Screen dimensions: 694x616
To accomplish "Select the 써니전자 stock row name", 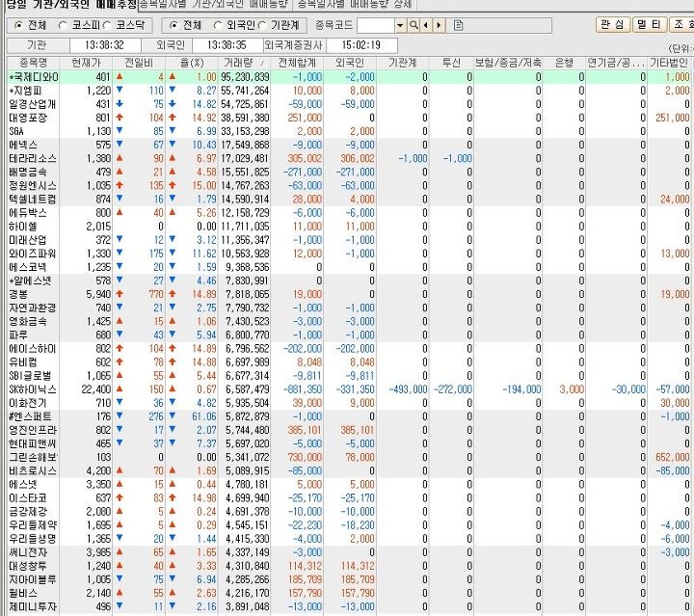I will (x=28, y=552).
